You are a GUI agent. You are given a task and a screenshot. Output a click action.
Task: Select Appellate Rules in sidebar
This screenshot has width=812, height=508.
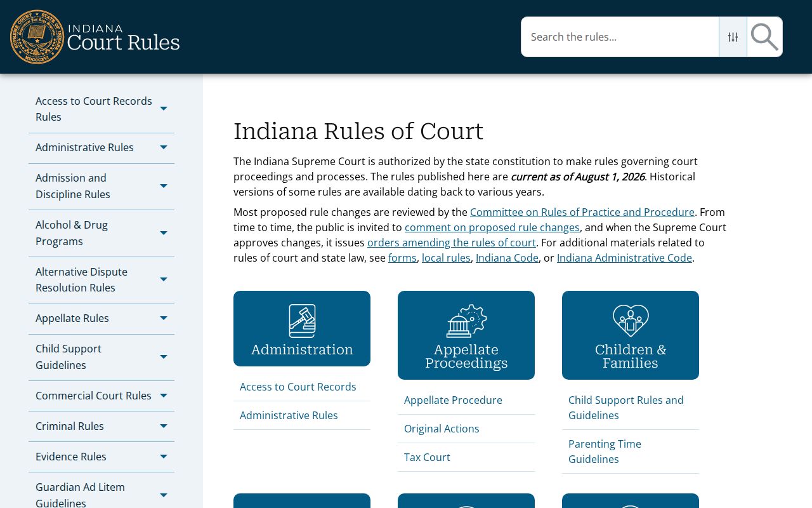point(72,318)
